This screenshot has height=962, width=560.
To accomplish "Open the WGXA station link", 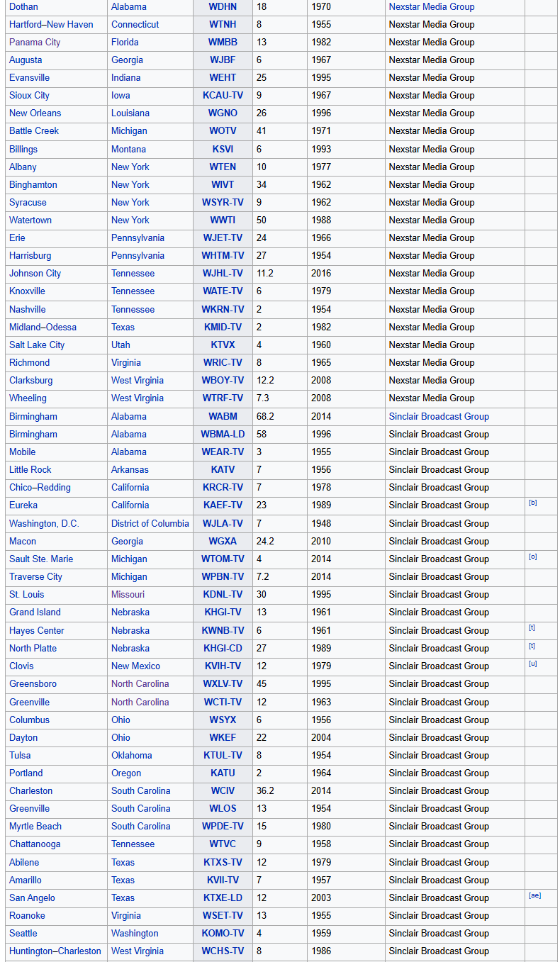I will coord(223,541).
